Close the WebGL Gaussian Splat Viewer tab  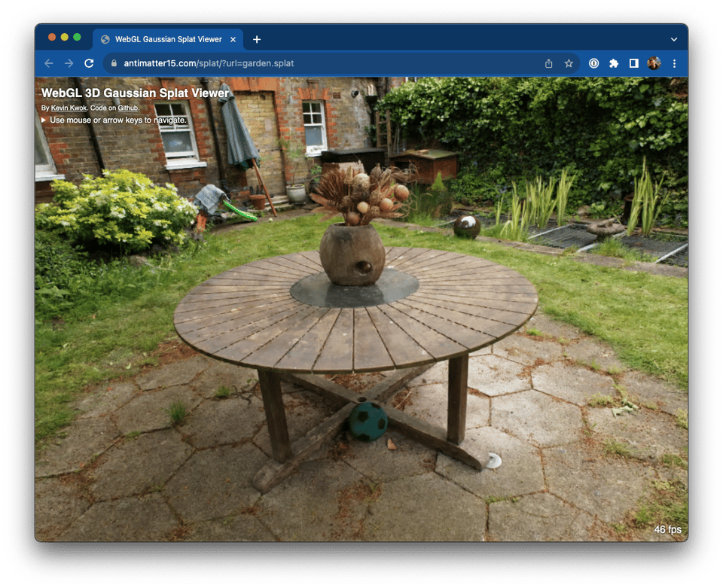pos(233,39)
